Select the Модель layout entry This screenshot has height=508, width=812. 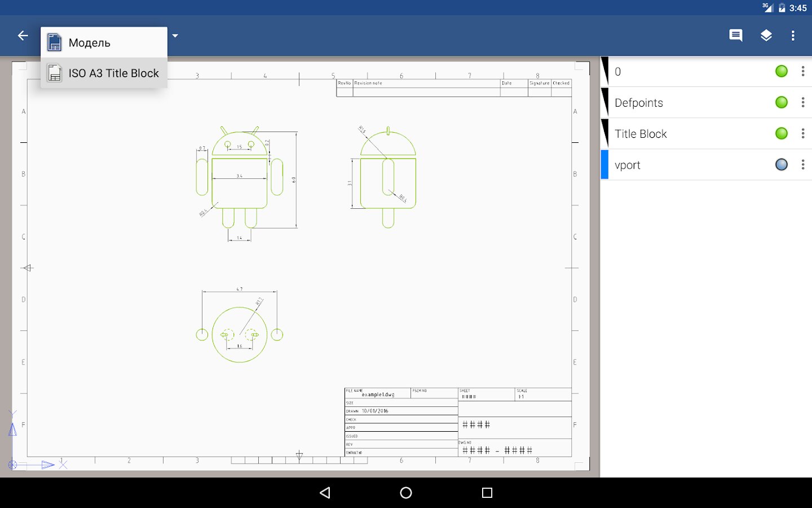coord(104,42)
